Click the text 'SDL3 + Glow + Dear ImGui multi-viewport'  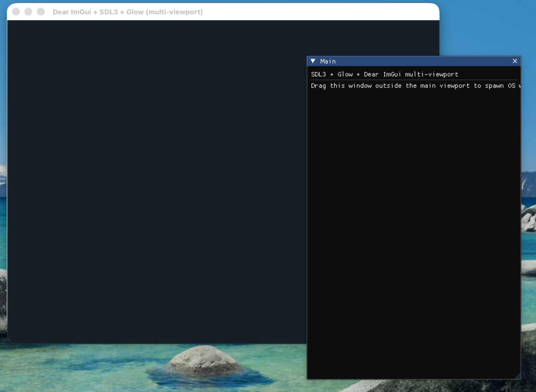(385, 74)
